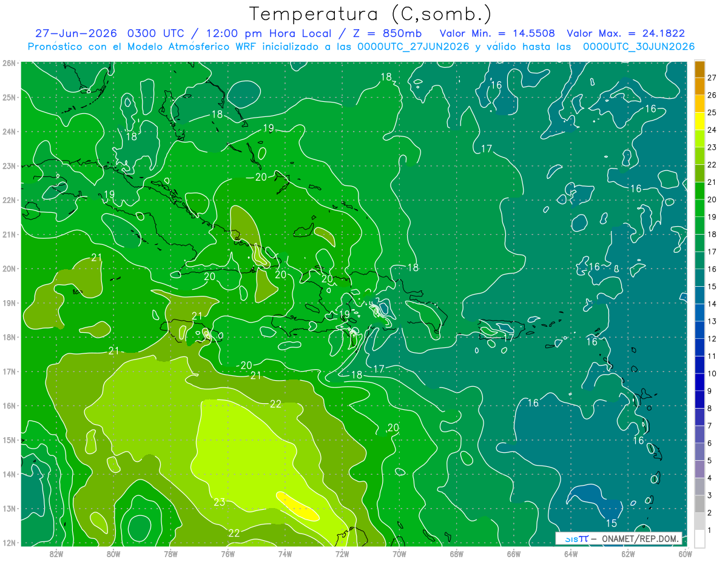Click colorbar label '6'
This screenshot has width=728, height=562.
click(710, 443)
